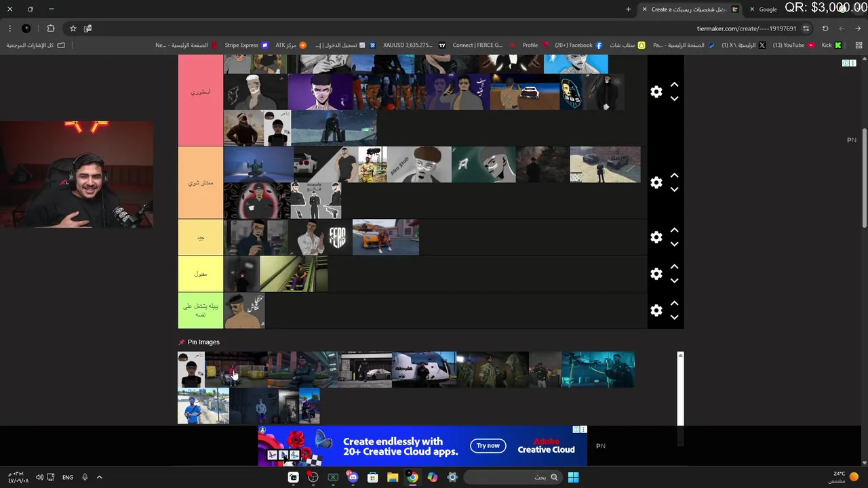Move the green bottom tier down
868x488 pixels.
674,318
